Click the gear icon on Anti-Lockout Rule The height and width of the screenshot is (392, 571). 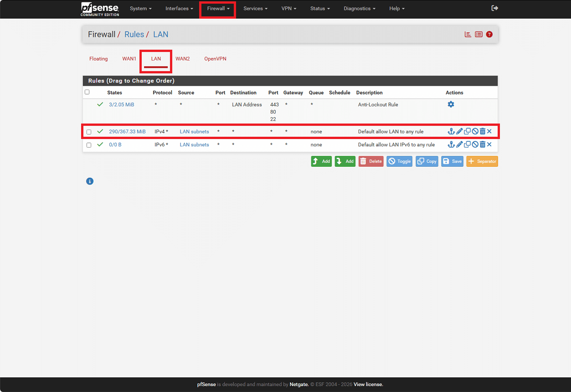pyautogui.click(x=451, y=104)
